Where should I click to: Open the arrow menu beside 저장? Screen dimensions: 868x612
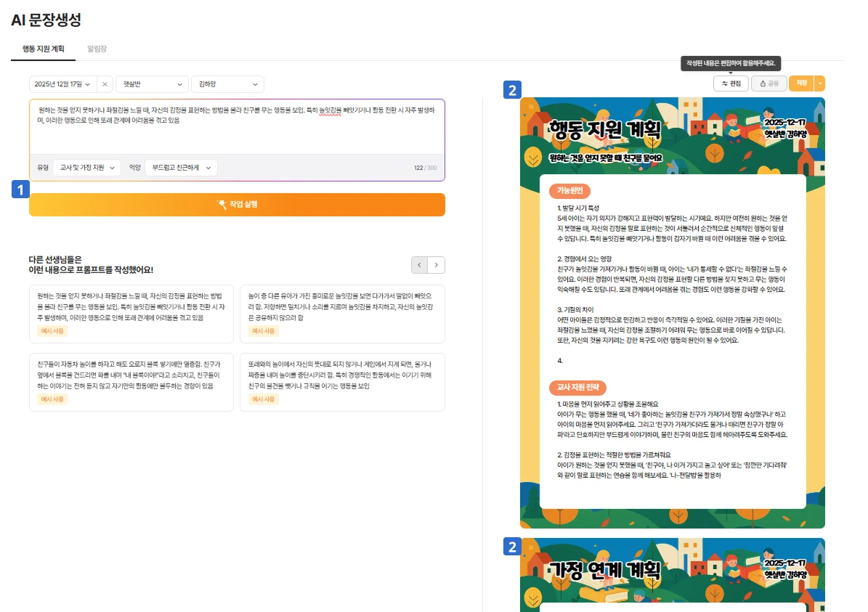820,84
